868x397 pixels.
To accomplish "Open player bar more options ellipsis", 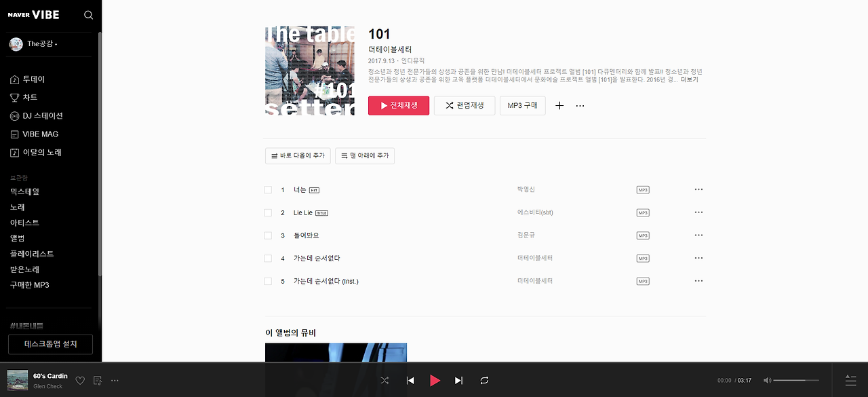I will [x=115, y=381].
